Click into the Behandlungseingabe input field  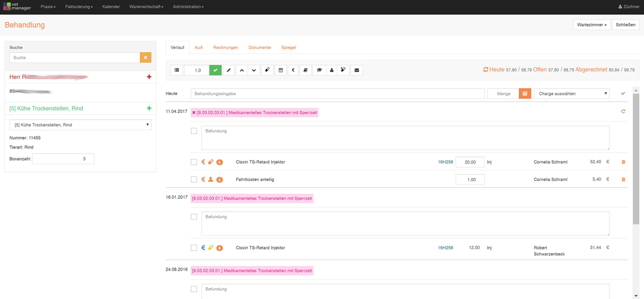pos(337,94)
